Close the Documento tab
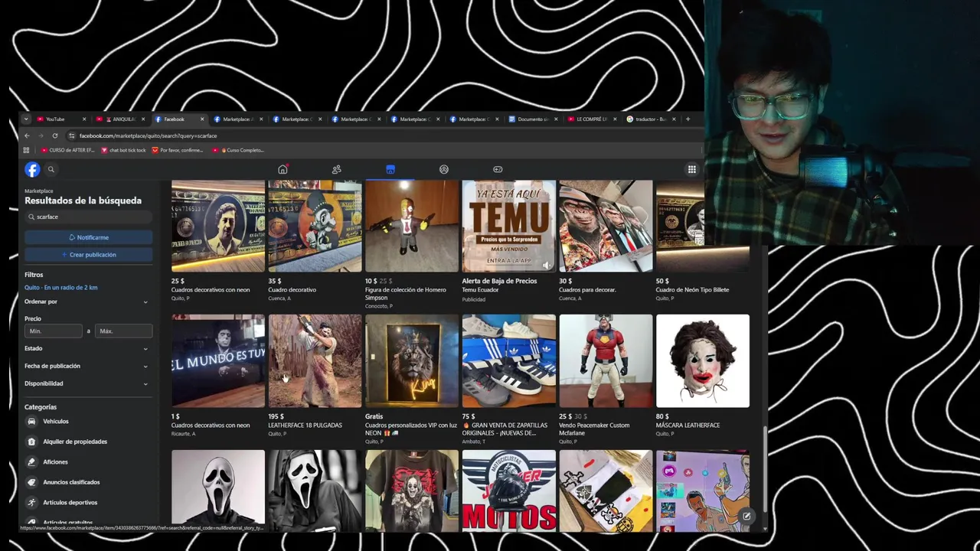Screen dimensions: 980x551 click(x=556, y=119)
